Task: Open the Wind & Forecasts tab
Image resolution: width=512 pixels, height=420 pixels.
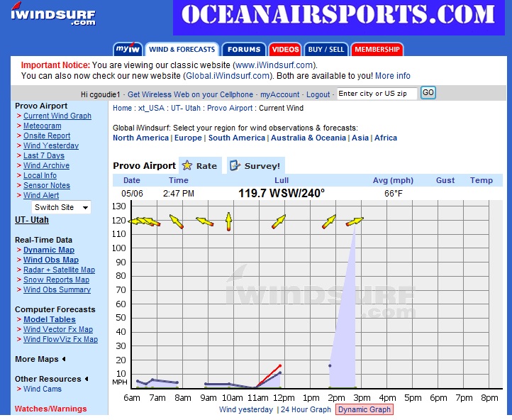Action: pyautogui.click(x=182, y=50)
